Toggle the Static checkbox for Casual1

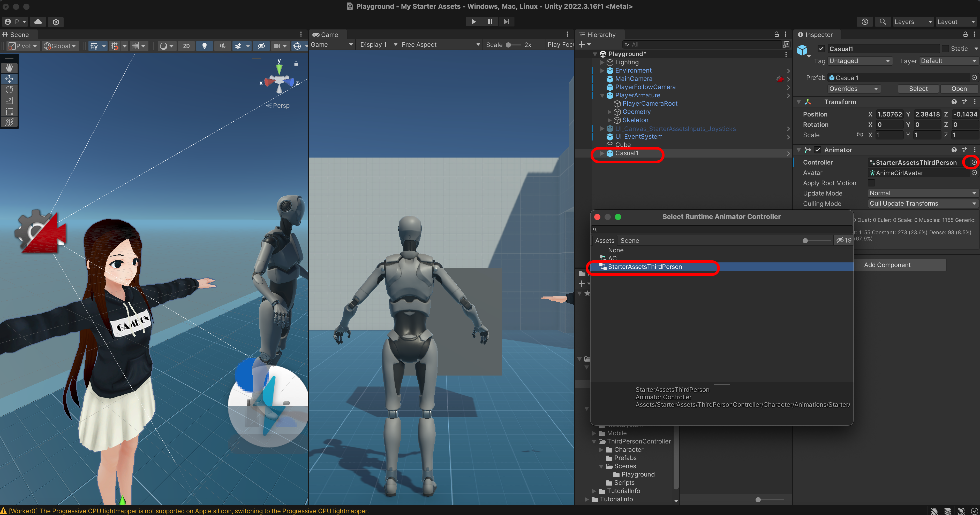[x=945, y=49]
